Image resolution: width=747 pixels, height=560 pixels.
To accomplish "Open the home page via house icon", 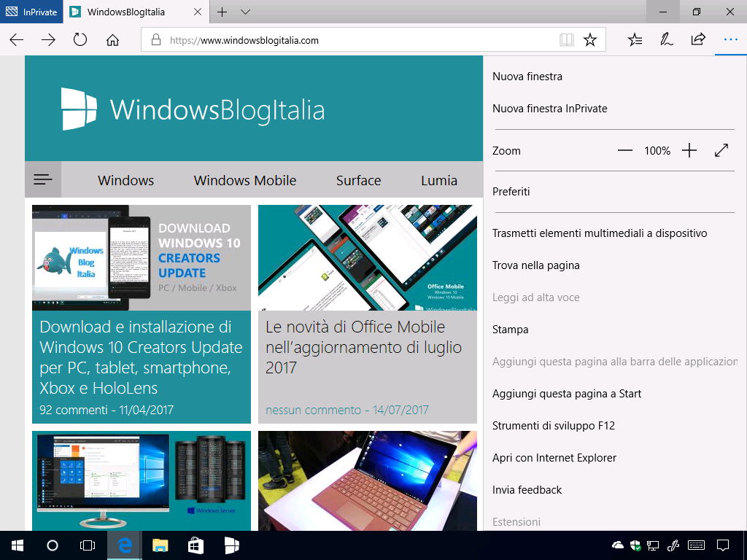I will coord(112,40).
